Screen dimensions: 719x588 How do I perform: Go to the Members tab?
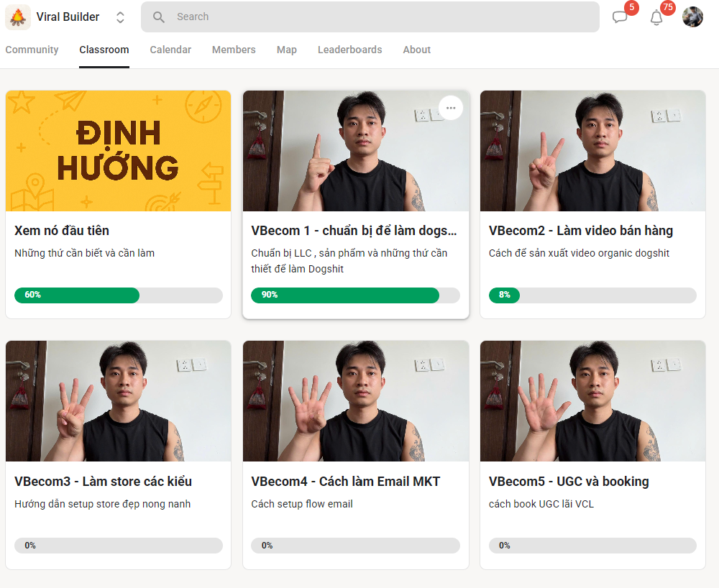point(234,50)
